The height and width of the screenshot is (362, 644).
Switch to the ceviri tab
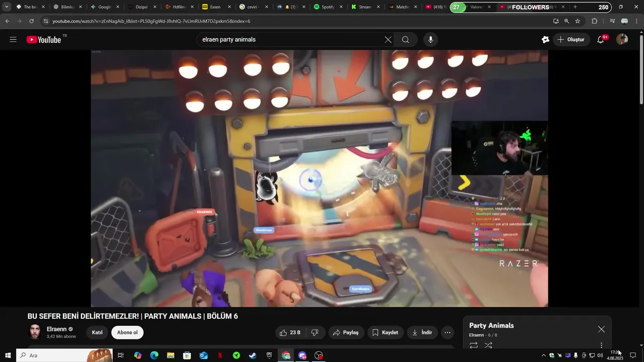253,7
